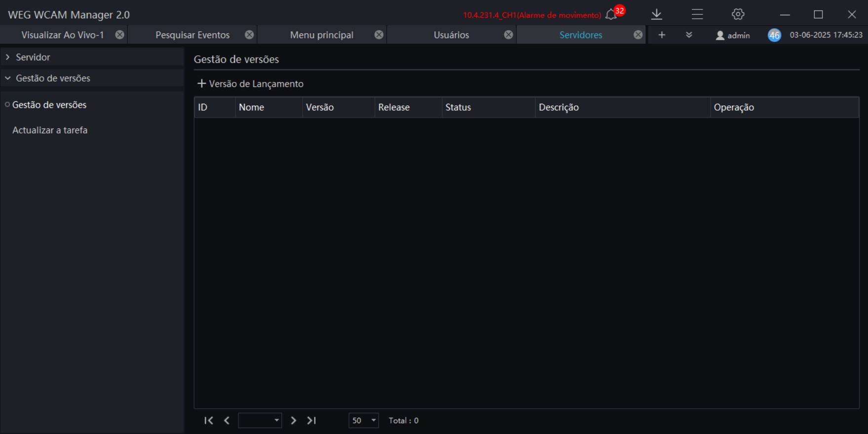The image size is (868, 434).
Task: Click the blue 46 counter badge
Action: [774, 35]
